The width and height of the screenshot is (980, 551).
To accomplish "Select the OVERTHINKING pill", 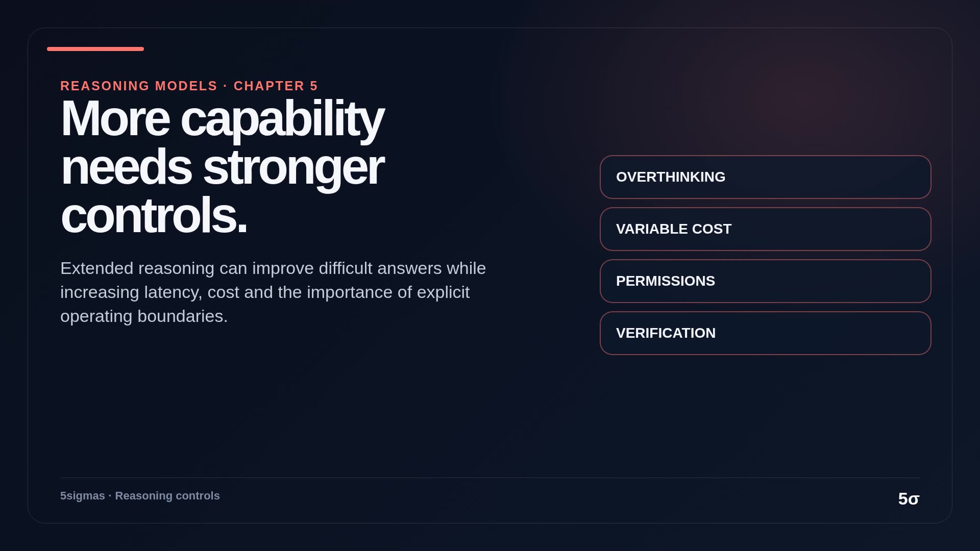I will pyautogui.click(x=766, y=177).
